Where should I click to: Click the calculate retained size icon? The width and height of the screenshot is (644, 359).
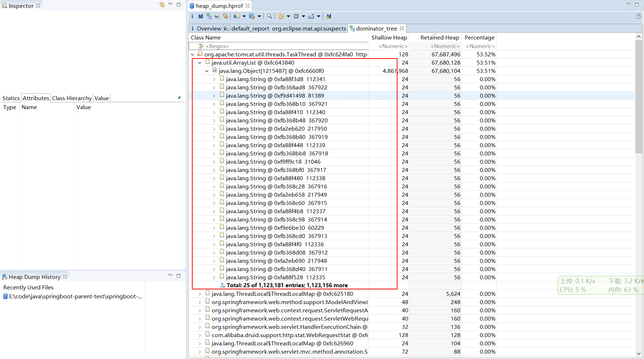296,16
